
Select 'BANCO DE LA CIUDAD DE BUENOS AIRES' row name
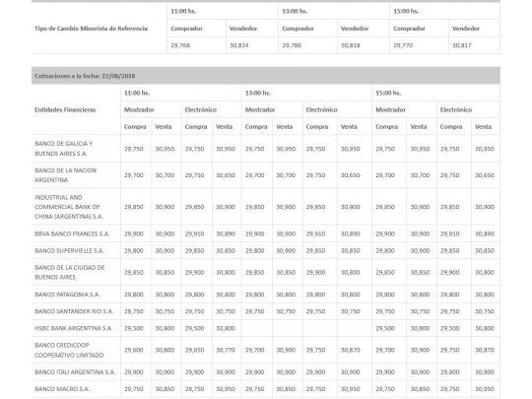click(x=70, y=272)
